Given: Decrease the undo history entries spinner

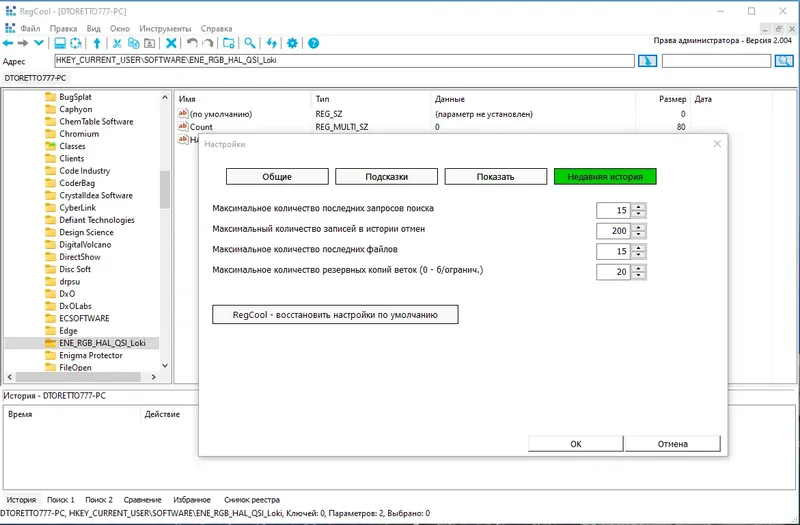Looking at the screenshot, I should 639,234.
